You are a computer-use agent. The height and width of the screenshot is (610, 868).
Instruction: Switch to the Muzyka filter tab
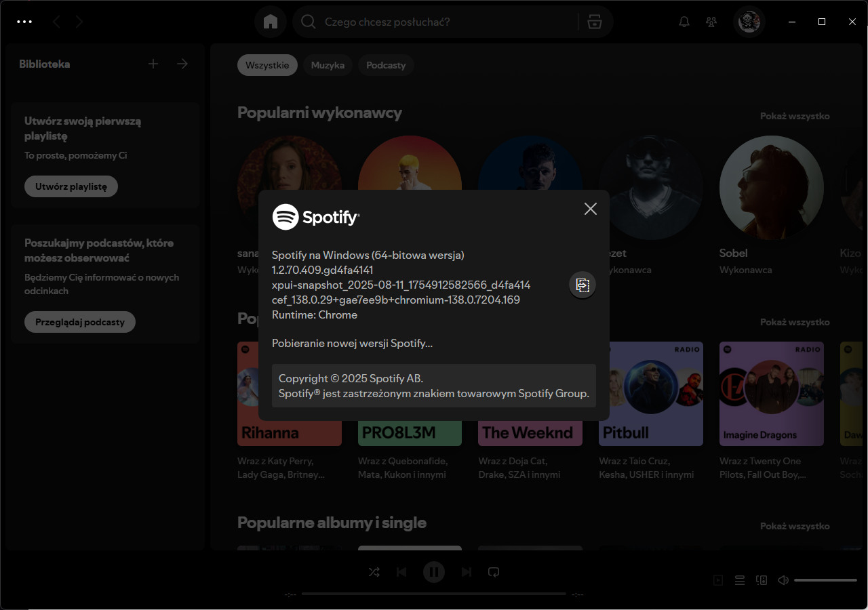pyautogui.click(x=328, y=65)
